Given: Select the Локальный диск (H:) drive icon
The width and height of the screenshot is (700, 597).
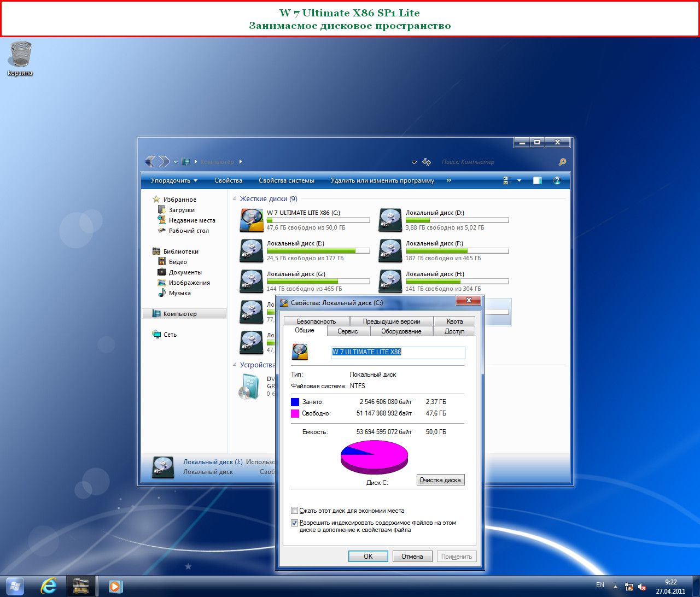Looking at the screenshot, I should (390, 282).
